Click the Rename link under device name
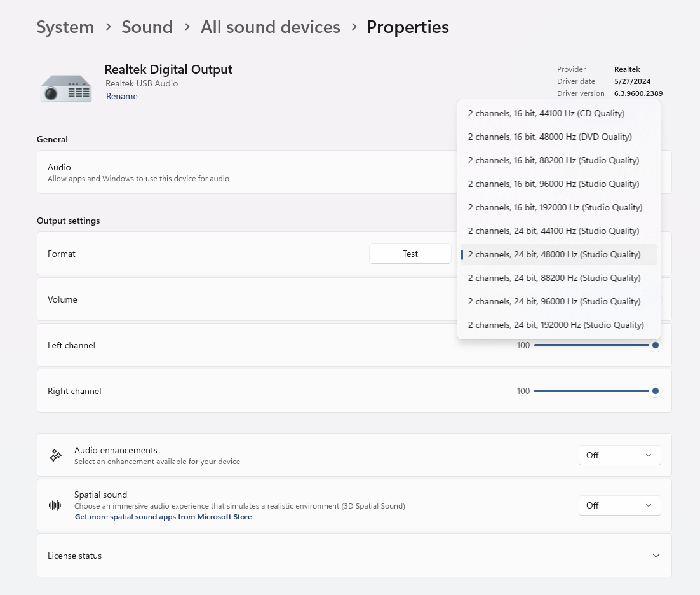700x595 pixels. click(121, 97)
